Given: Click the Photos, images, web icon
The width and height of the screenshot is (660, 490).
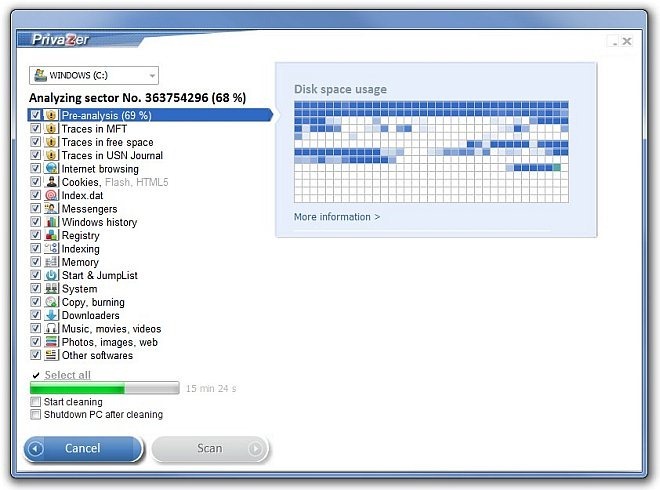Looking at the screenshot, I should (x=51, y=342).
